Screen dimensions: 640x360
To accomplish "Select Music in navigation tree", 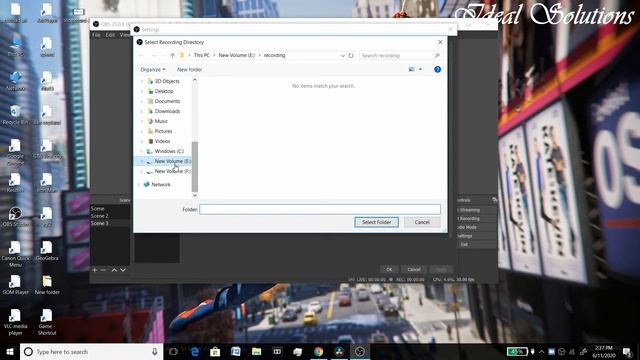I will pos(161,121).
